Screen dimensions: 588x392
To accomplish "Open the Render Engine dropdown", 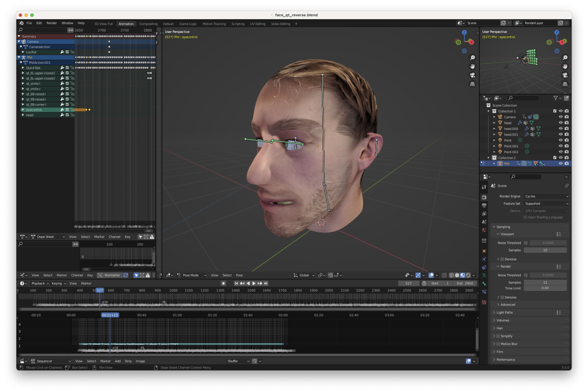I will [x=546, y=196].
